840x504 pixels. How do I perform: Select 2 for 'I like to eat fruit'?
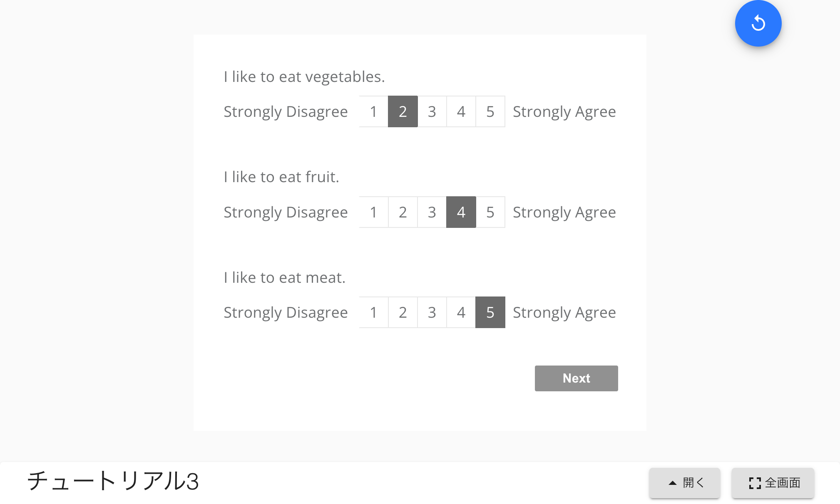click(403, 212)
